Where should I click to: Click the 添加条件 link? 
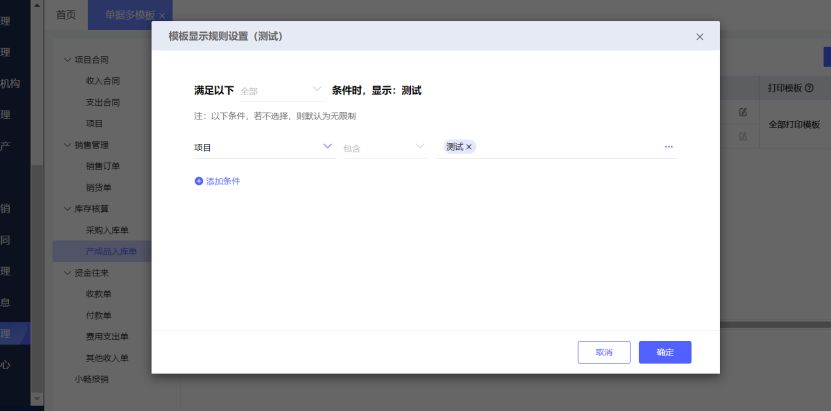223,181
